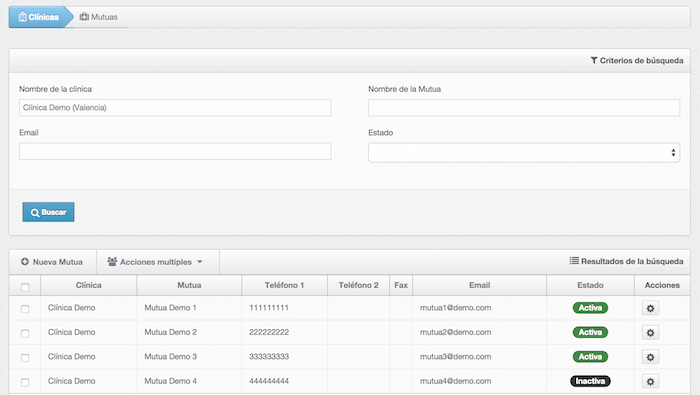Click the Teléfono 1 column header
Image resolution: width=700 pixels, height=395 pixels.
pyautogui.click(x=284, y=285)
